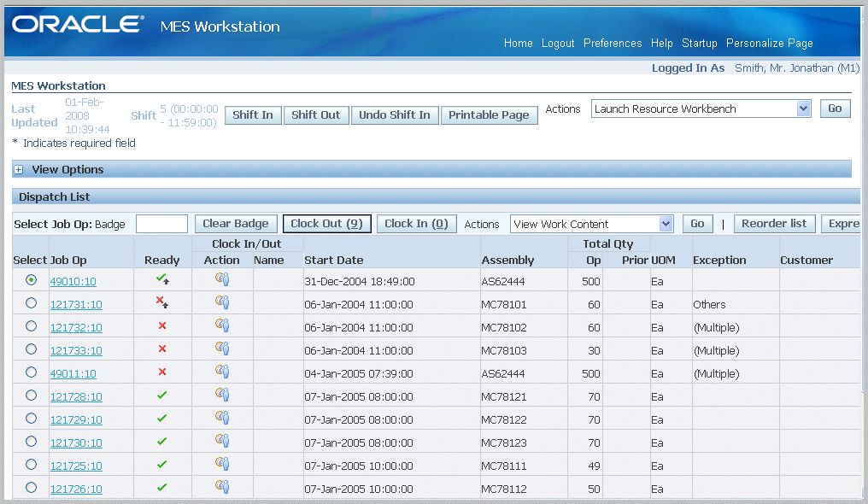Select radio button for job 121725:10

(31, 464)
